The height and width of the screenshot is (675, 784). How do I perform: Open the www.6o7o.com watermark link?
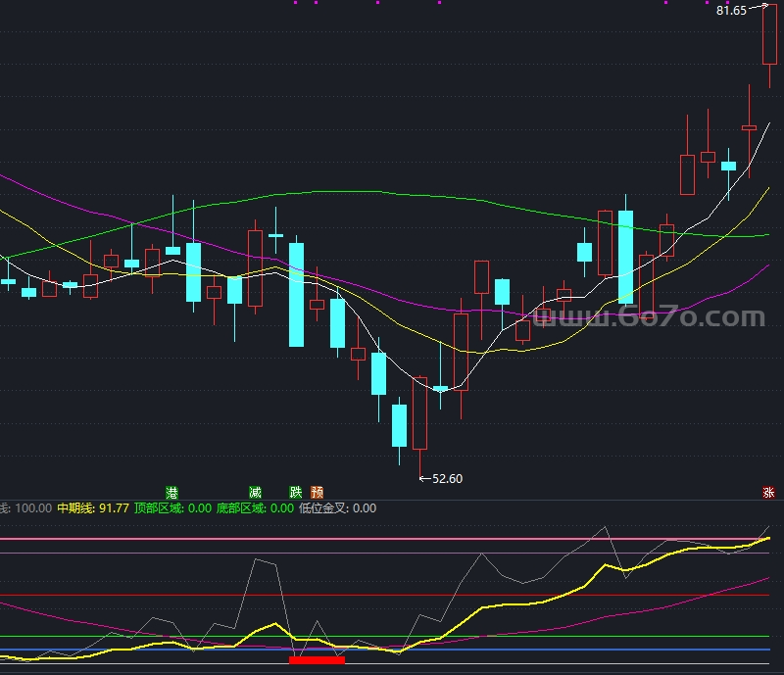pos(649,317)
